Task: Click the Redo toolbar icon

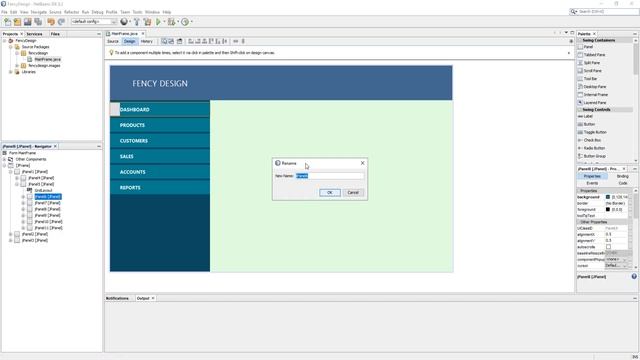Action: pyautogui.click(x=61, y=22)
